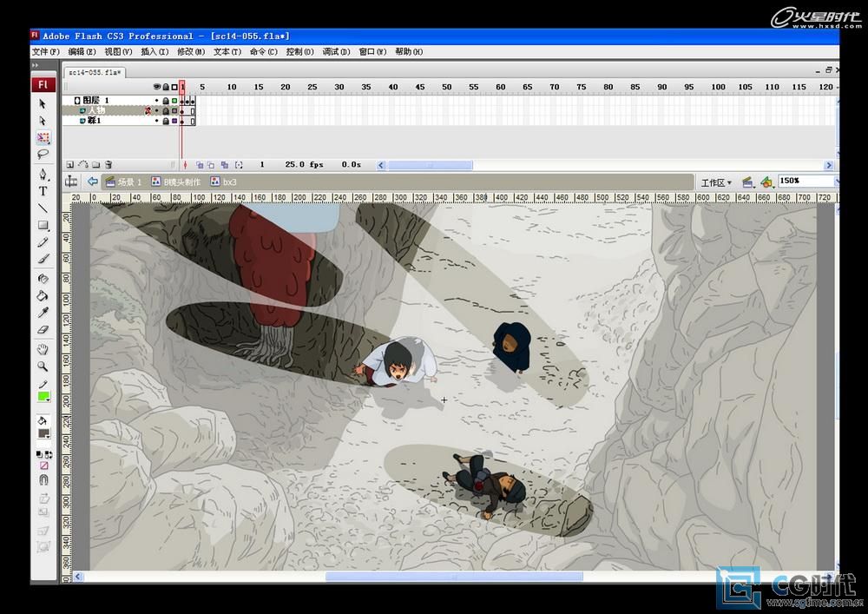Open the 窗口(W) menu
Screen dimensions: 868x614
[x=372, y=51]
